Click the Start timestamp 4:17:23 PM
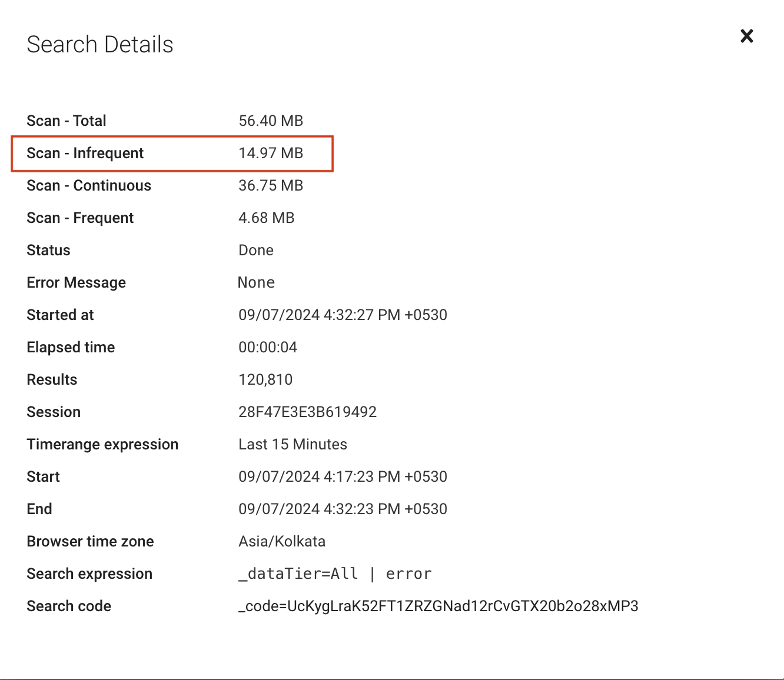Screen dimensions: 784x680 (x=343, y=476)
